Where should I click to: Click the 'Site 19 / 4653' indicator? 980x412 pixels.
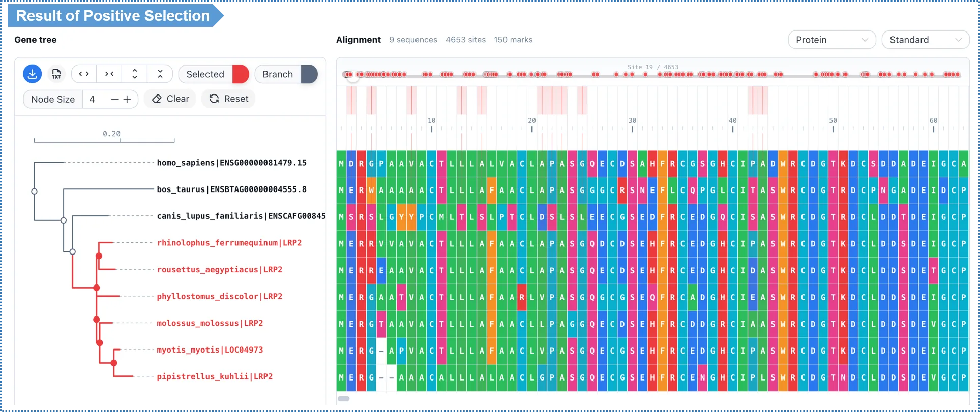point(652,67)
